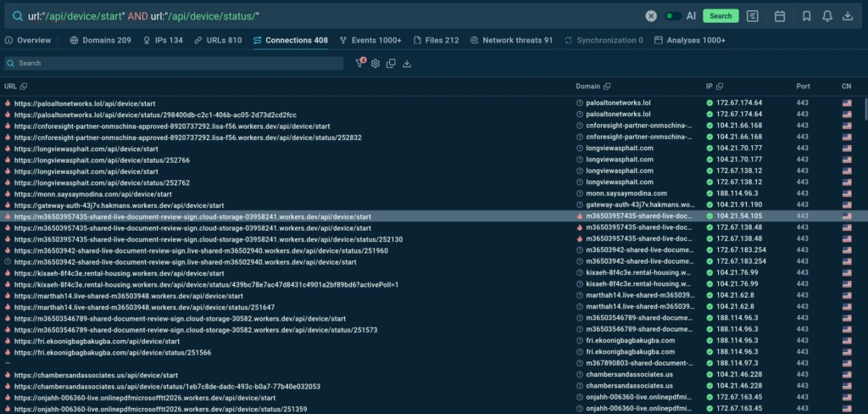This screenshot has width=868, height=414.
Task: Clear the search query with the X icon
Action: (x=651, y=16)
